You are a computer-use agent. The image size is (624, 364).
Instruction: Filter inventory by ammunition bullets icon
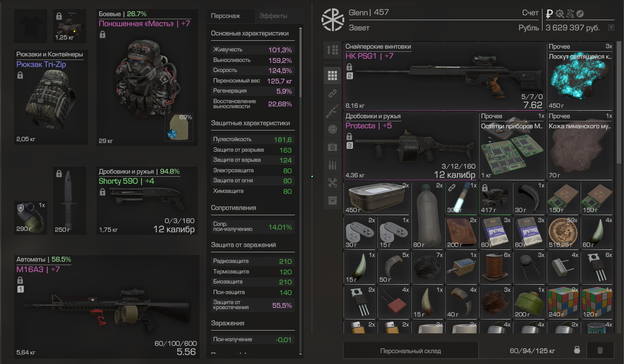click(x=332, y=165)
